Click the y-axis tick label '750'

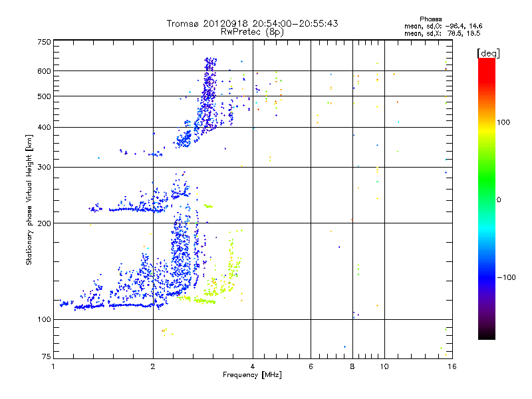coord(45,42)
